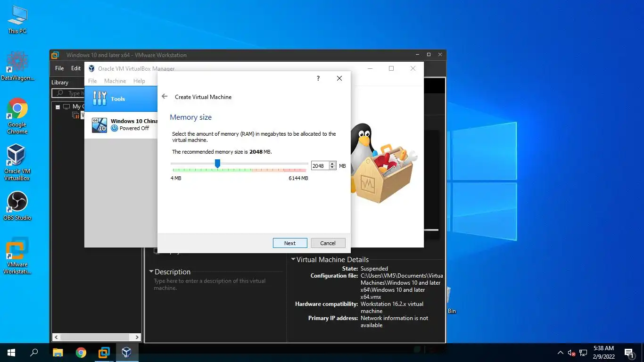
Task: Show hidden system tray icons
Action: coord(560,353)
